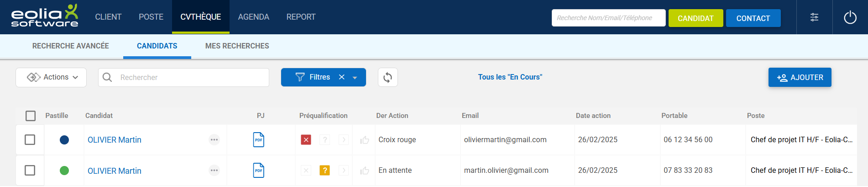Click the refresh list icon
This screenshot has height=187, width=868.
click(x=387, y=77)
